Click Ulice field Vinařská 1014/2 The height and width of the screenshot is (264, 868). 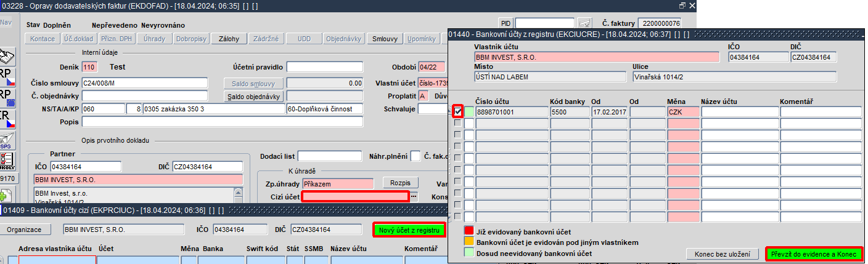pos(734,77)
